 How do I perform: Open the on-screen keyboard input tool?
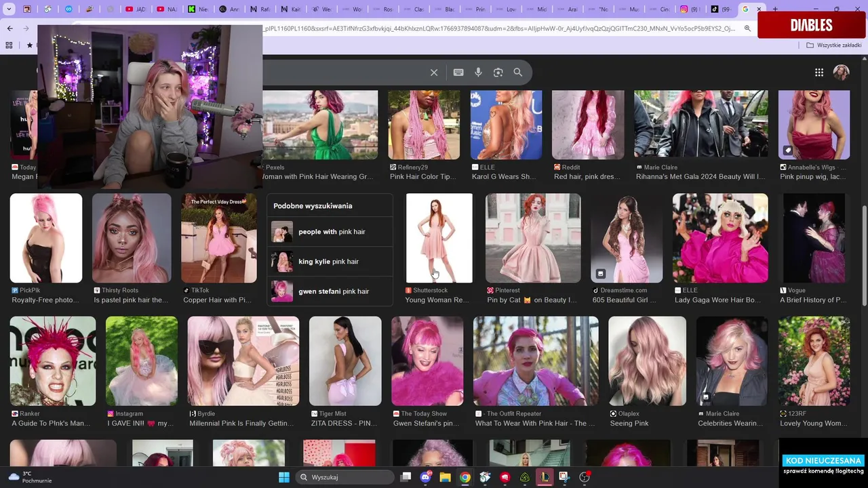(x=458, y=73)
